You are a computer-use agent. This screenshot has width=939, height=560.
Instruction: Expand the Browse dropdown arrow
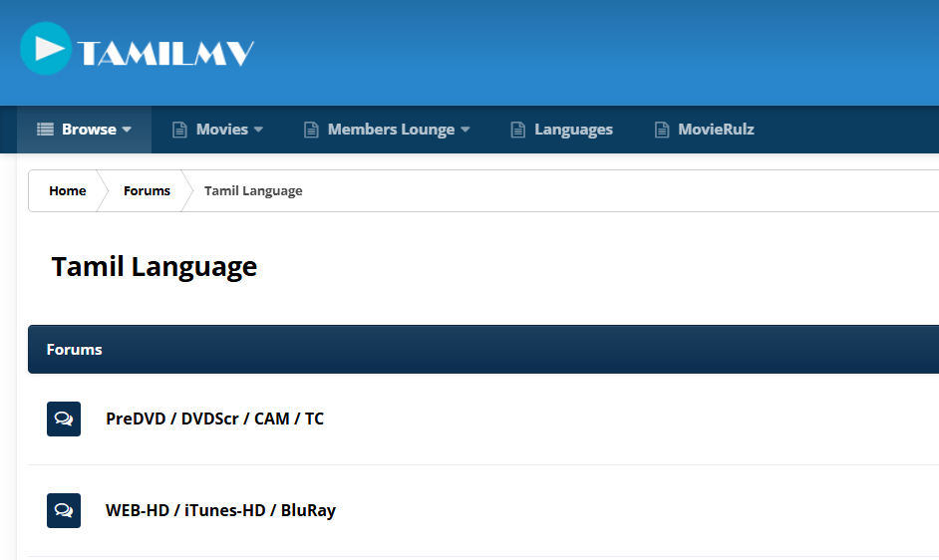tap(127, 130)
